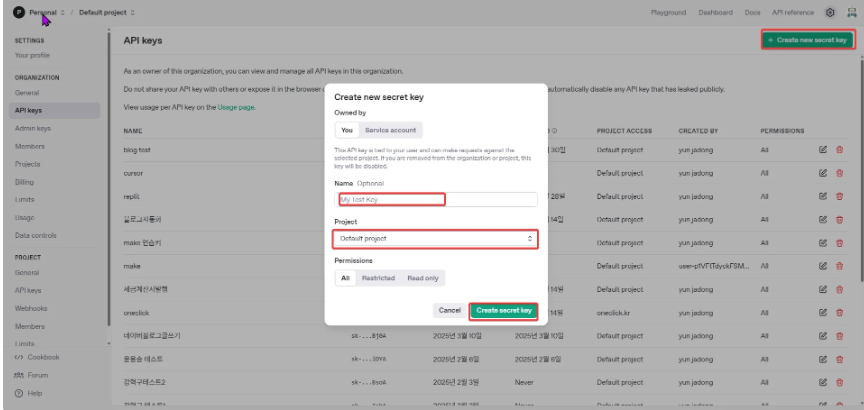The height and width of the screenshot is (410, 864).
Task: Open the Forum link in the sidebar
Action: pyautogui.click(x=32, y=375)
